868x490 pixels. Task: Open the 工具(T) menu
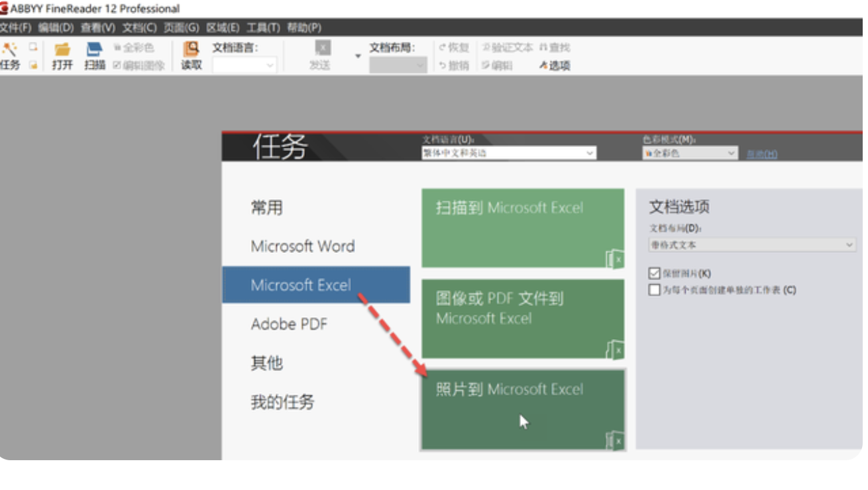263,28
